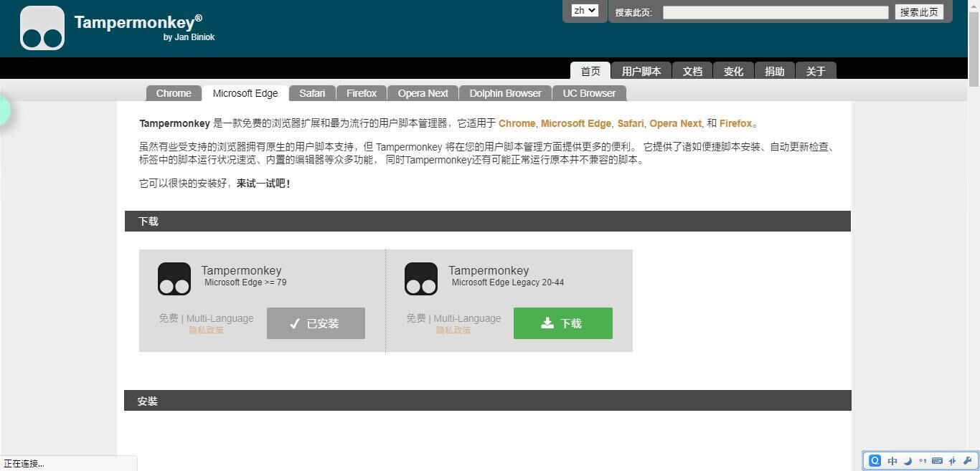Screen dimensions: 980x471
Task: Open the 用户脚本 navigation tab
Action: click(x=641, y=71)
